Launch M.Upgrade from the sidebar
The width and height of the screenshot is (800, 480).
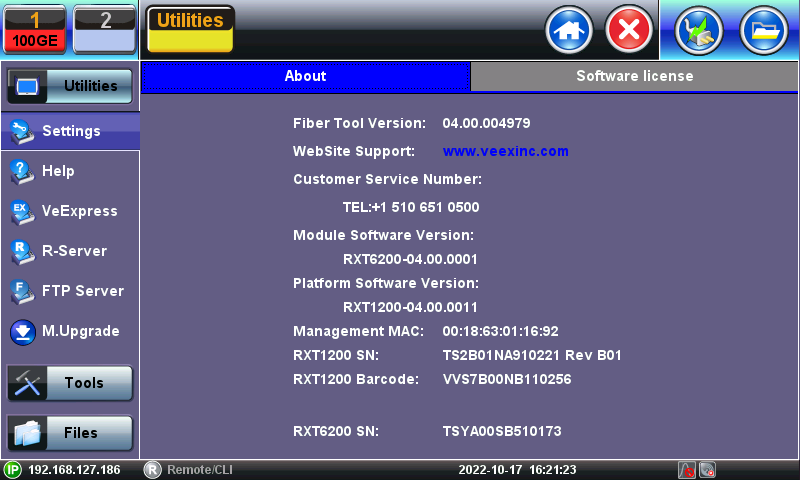(70, 331)
